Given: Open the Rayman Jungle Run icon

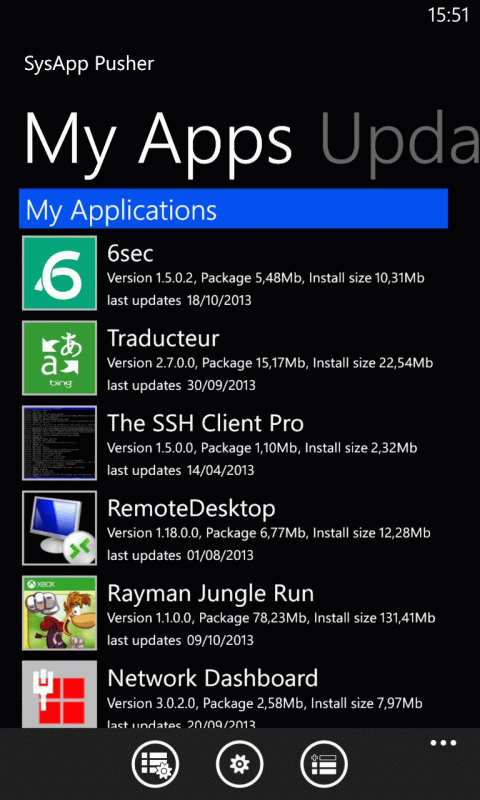Looking at the screenshot, I should (60, 613).
